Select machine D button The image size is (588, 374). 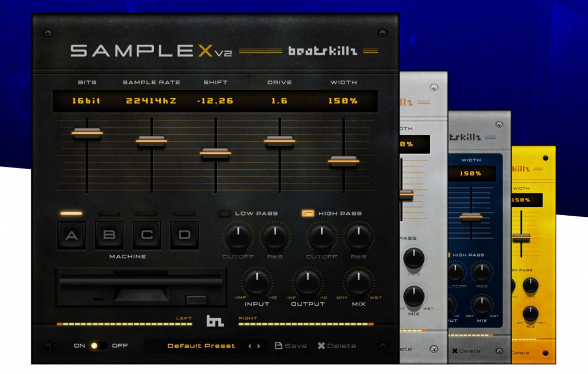pos(184,235)
